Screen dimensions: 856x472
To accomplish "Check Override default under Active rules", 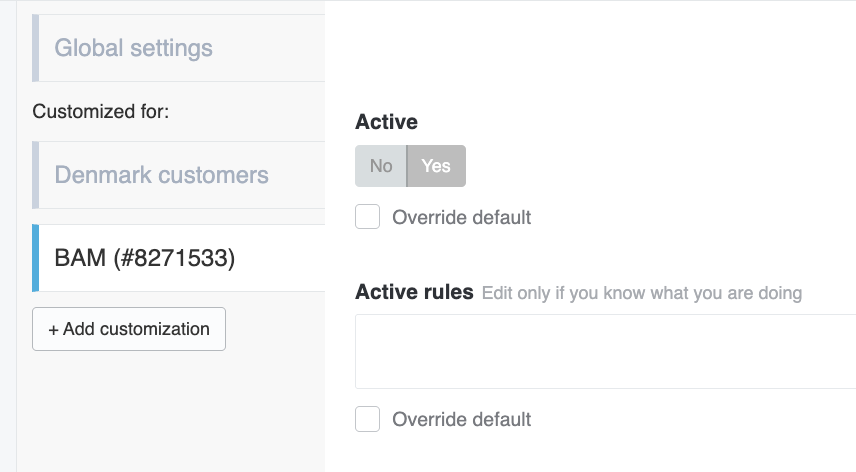I will click(x=367, y=419).
